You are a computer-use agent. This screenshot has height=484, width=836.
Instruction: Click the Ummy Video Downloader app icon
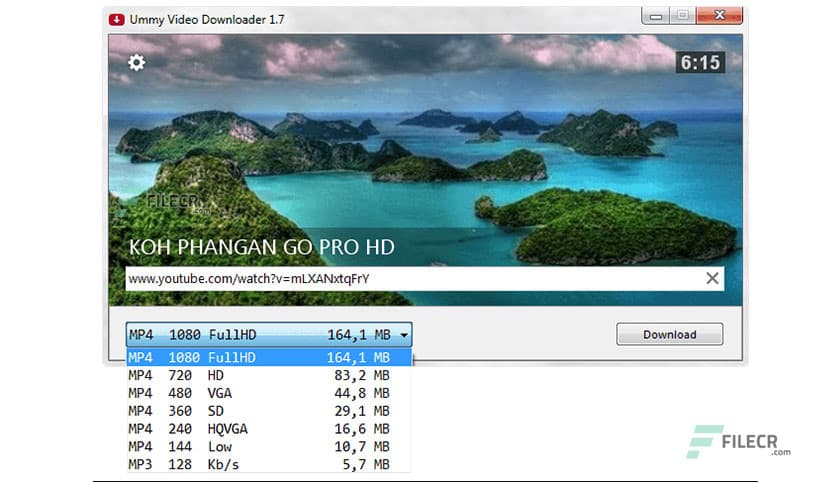tap(117, 20)
